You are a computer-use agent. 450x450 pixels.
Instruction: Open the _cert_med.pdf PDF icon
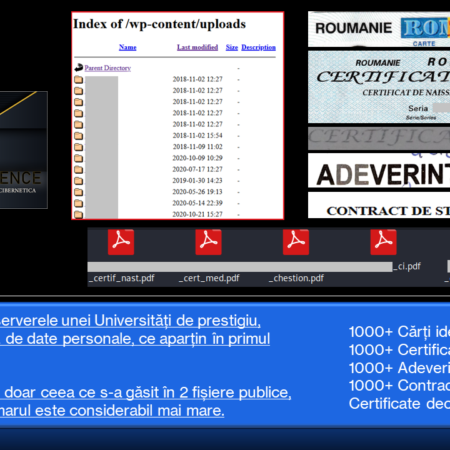208,242
